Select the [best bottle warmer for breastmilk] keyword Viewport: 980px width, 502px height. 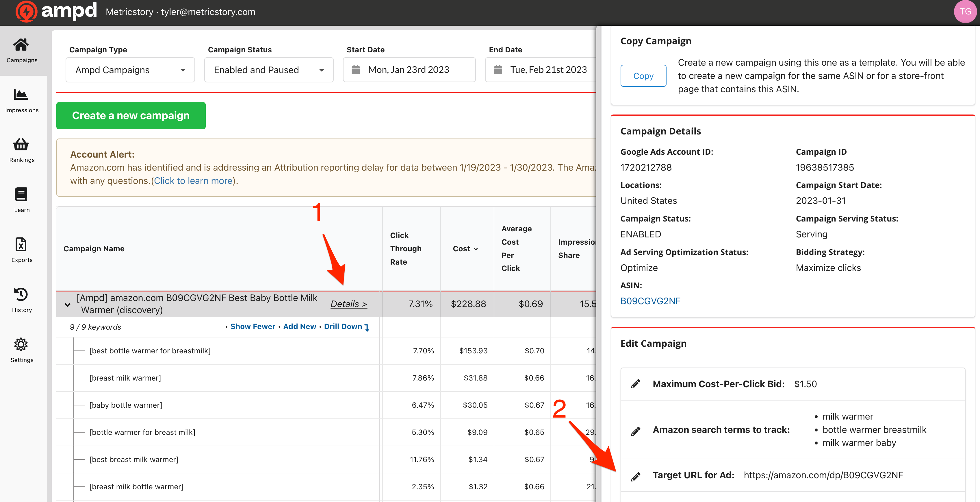150,351
